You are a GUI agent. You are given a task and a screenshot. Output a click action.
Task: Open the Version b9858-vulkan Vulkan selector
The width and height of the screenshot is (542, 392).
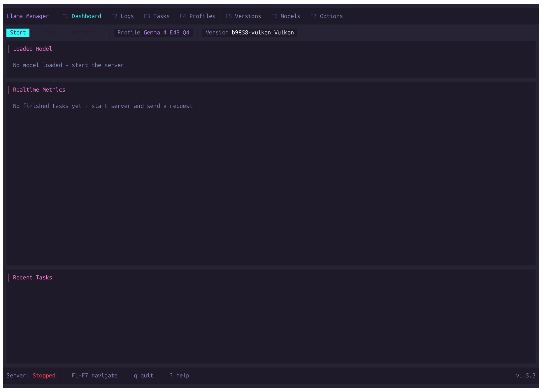coord(250,33)
